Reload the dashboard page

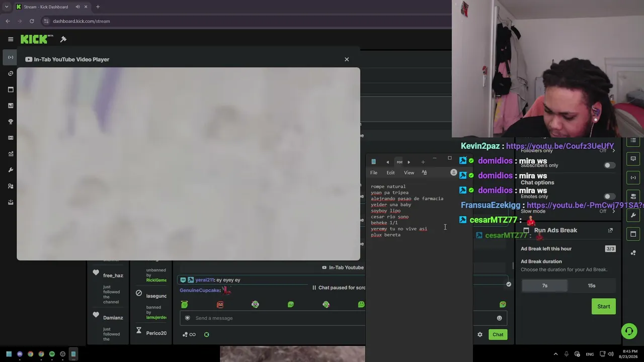click(x=32, y=21)
